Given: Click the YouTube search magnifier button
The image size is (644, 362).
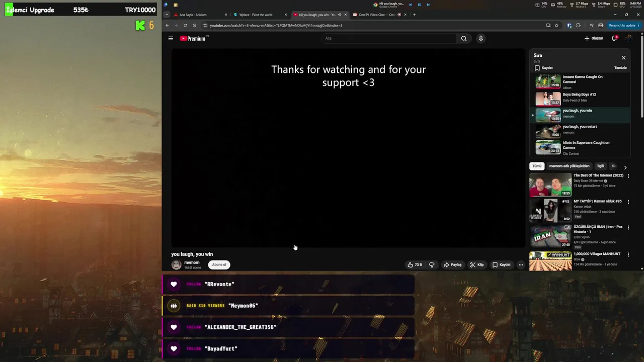Looking at the screenshot, I should [464, 38].
